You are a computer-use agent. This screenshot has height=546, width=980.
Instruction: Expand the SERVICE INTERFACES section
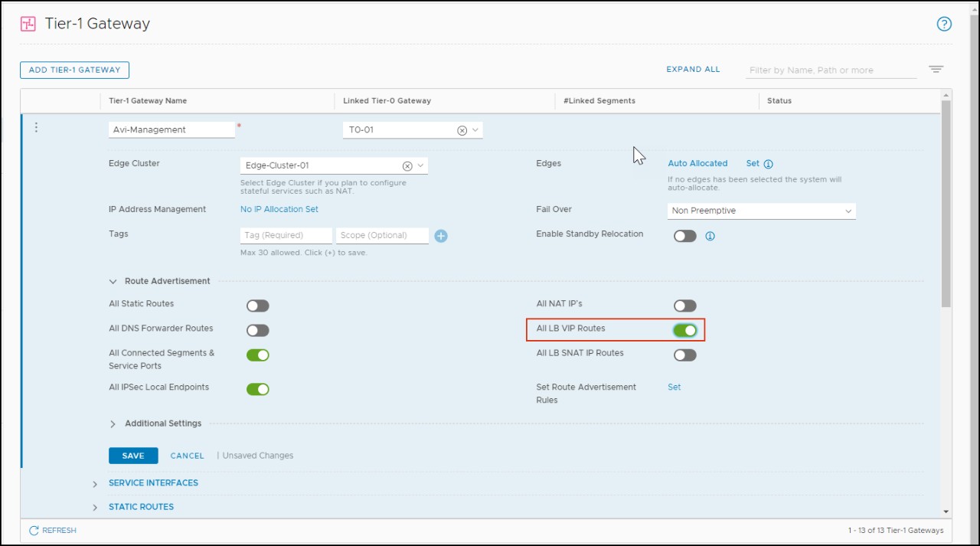pos(95,484)
